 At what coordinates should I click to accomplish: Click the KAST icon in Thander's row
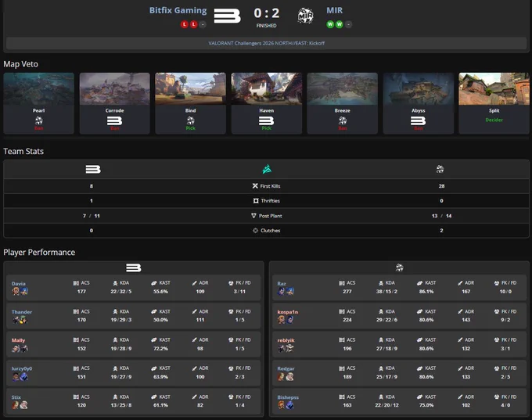coord(154,311)
